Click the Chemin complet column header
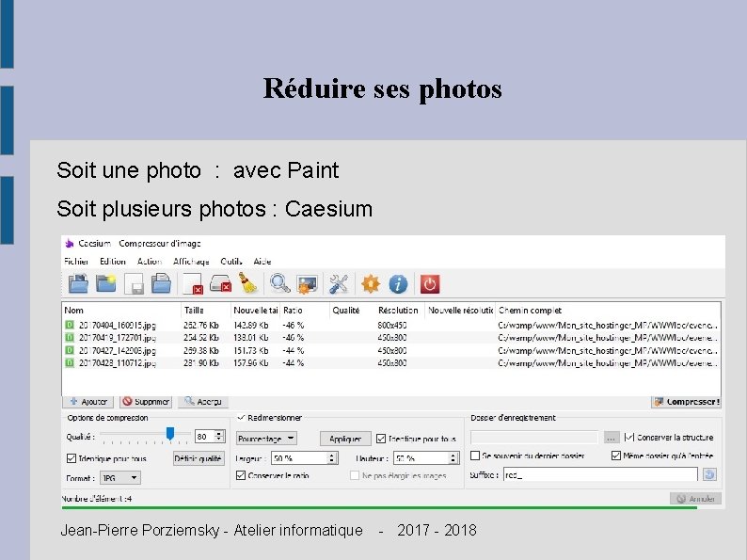 pyautogui.click(x=530, y=311)
